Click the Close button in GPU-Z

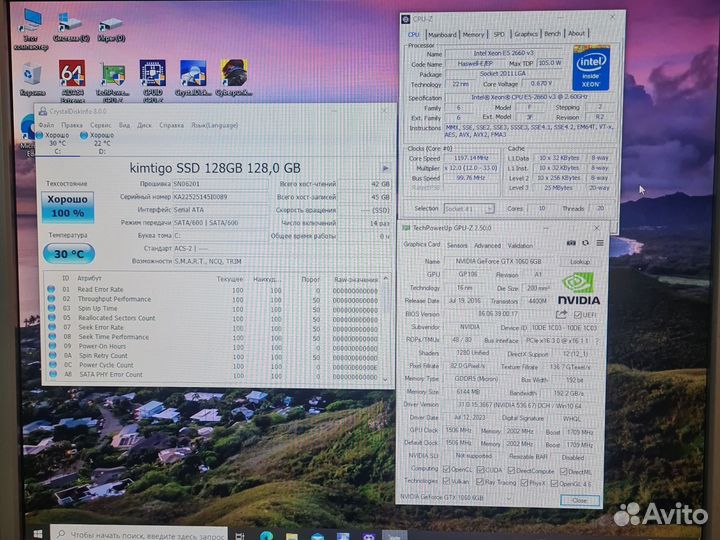tap(579, 501)
